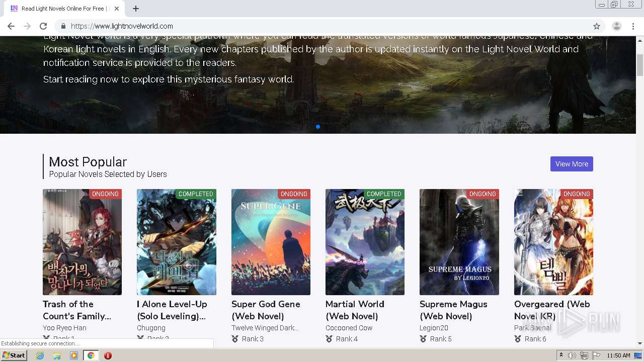Open Trash of the Count's Family title link
The image size is (644, 362).
tap(77, 310)
